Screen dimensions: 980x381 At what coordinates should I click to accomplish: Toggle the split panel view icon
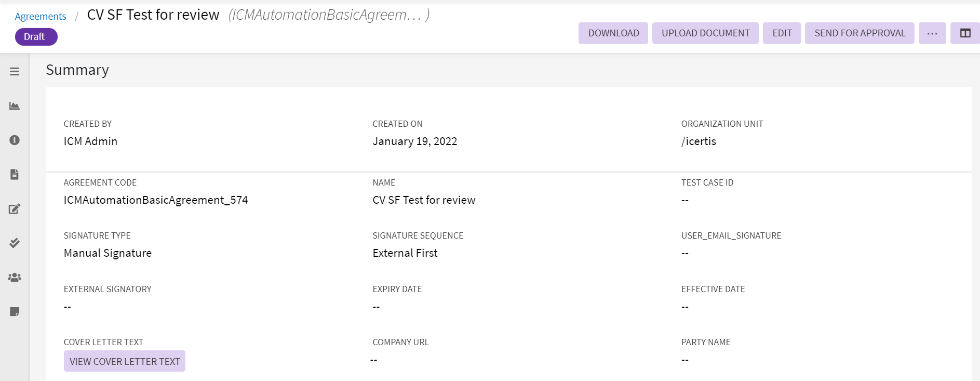coord(965,33)
